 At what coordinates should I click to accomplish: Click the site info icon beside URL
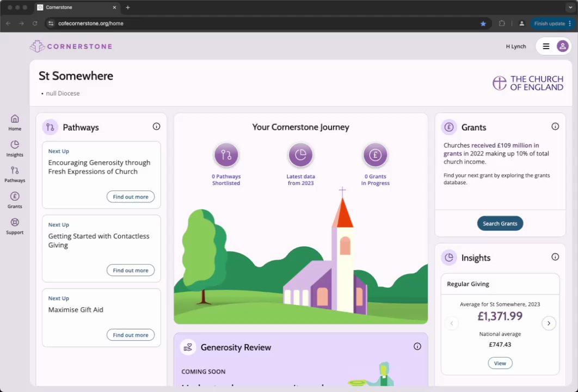pos(51,23)
